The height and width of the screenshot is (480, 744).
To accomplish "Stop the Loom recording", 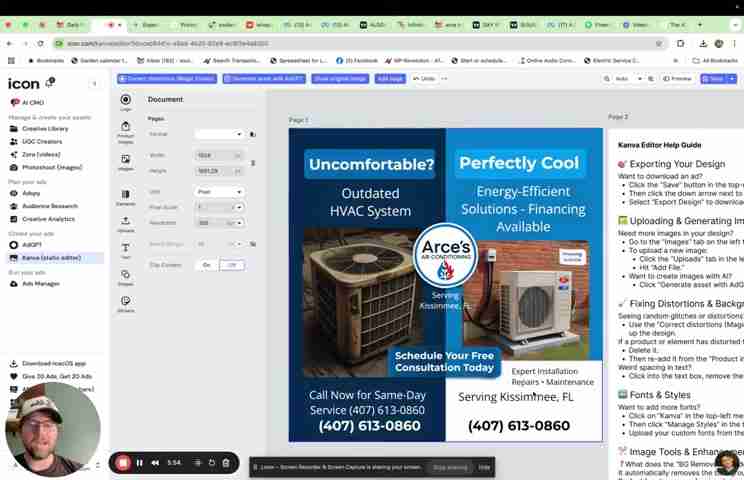I will (122, 463).
